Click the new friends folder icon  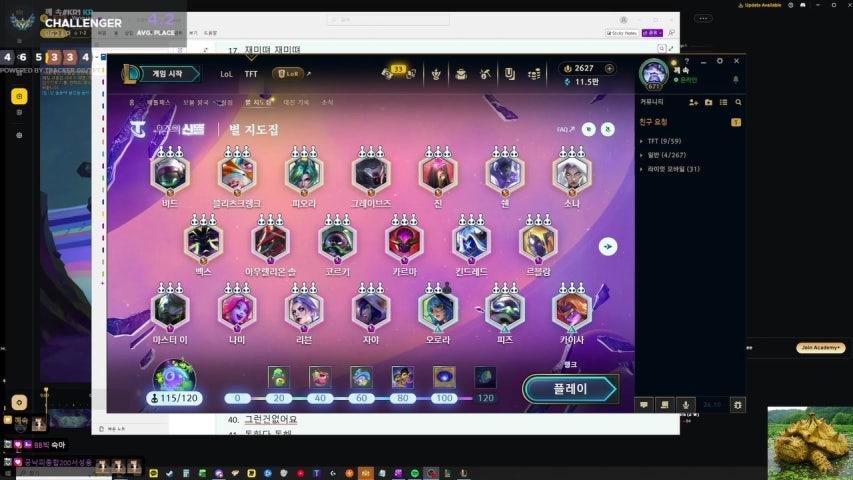(x=708, y=102)
